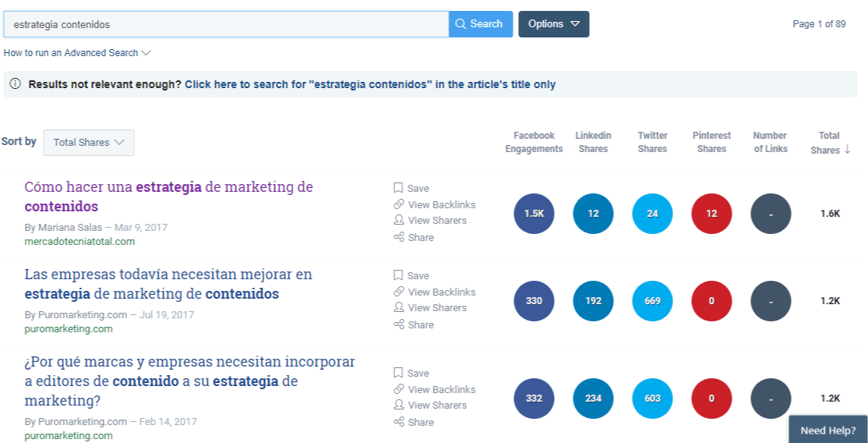Share the Mariana Salas article
This screenshot has width=868, height=443.
[x=414, y=237]
